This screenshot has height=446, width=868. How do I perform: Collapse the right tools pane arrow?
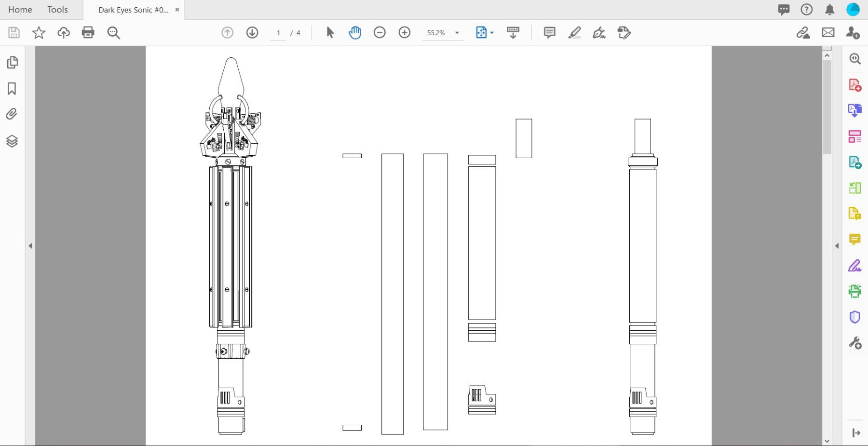point(837,246)
